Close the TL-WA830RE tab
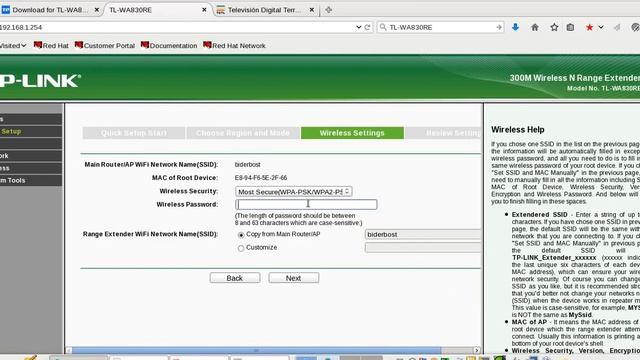Viewport: 640px width, 360px height. [204, 10]
